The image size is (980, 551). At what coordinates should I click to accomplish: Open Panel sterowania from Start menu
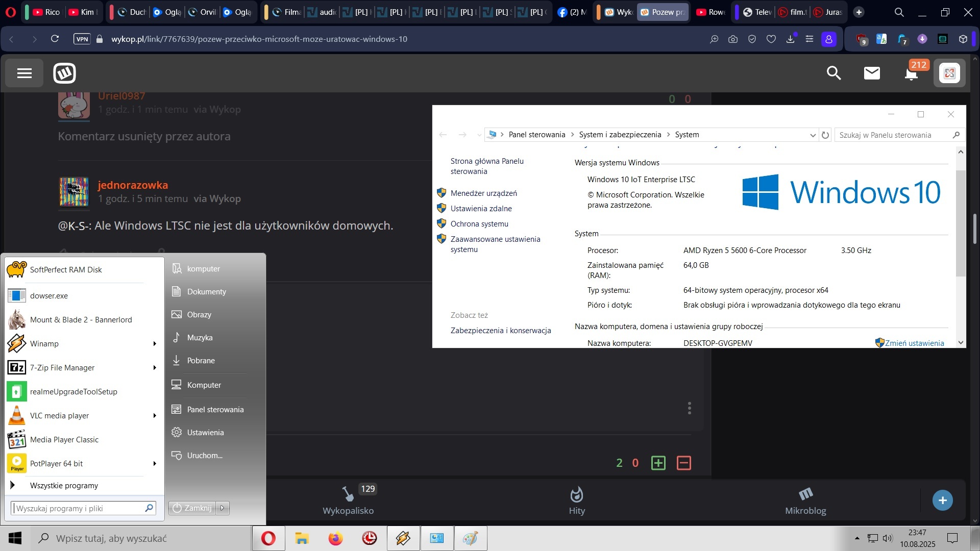pyautogui.click(x=215, y=410)
